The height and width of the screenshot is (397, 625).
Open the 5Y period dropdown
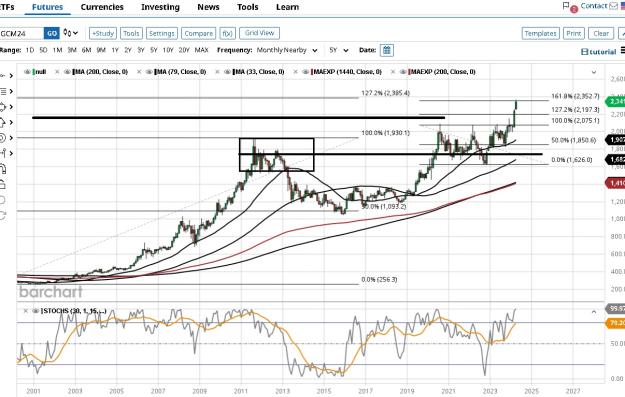click(339, 50)
